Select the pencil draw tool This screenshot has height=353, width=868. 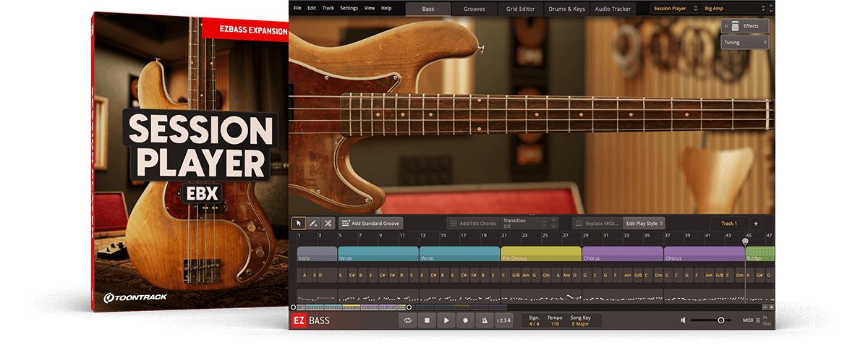[x=313, y=224]
